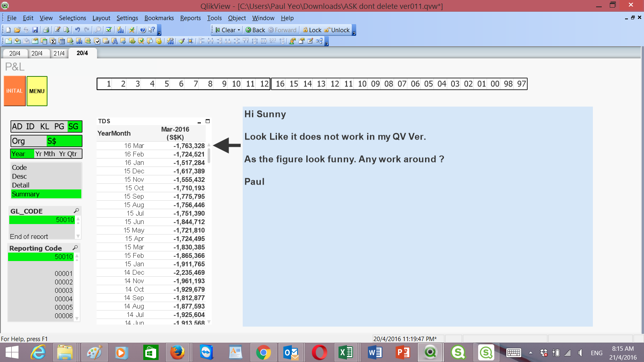The width and height of the screenshot is (644, 362).
Task: Open the Bookmarks menu
Action: [159, 18]
